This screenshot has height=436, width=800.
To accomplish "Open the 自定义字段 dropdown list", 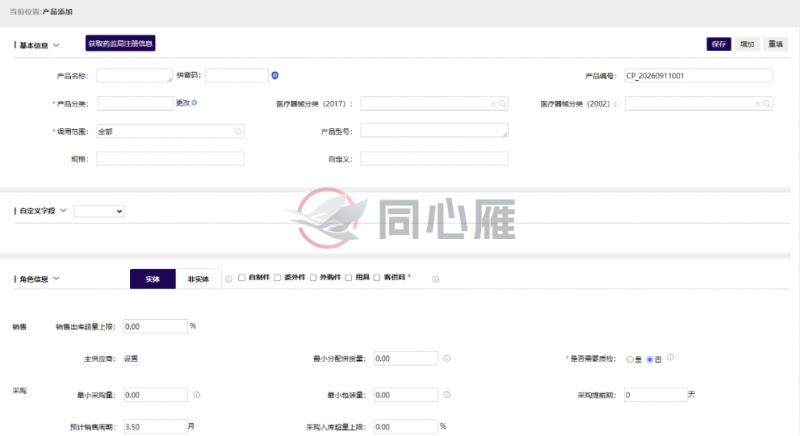I will coord(99,211).
